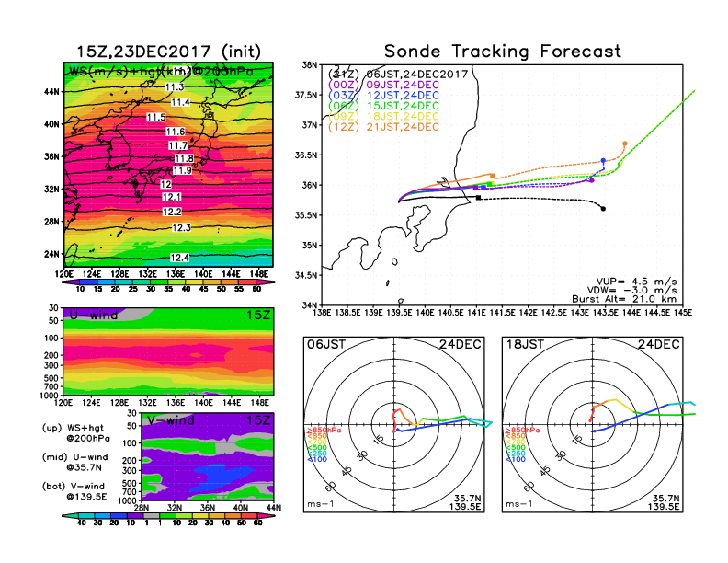Viewport: 728px width, 563px height.
Task: Click the 12.4 height contour label
Action: click(180, 258)
